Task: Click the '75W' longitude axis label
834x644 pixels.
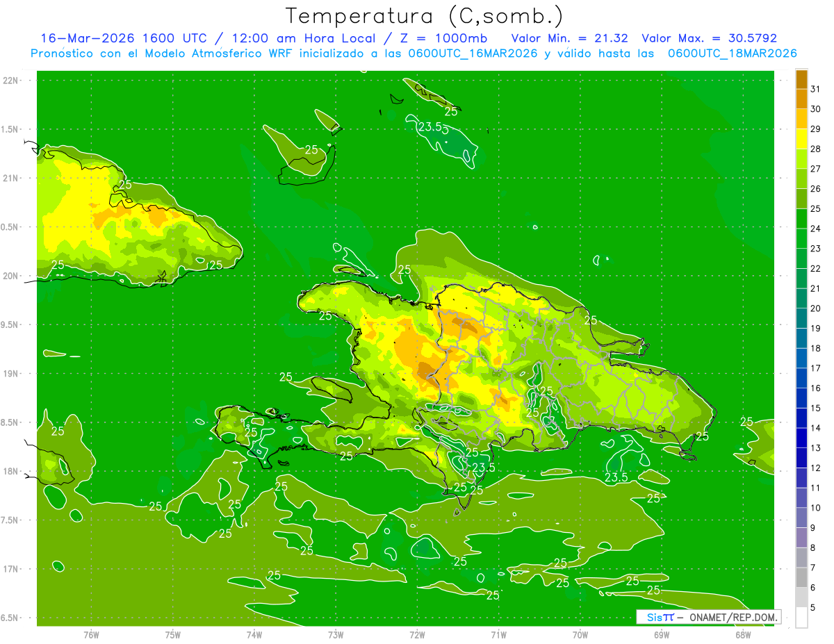Action: [x=172, y=634]
